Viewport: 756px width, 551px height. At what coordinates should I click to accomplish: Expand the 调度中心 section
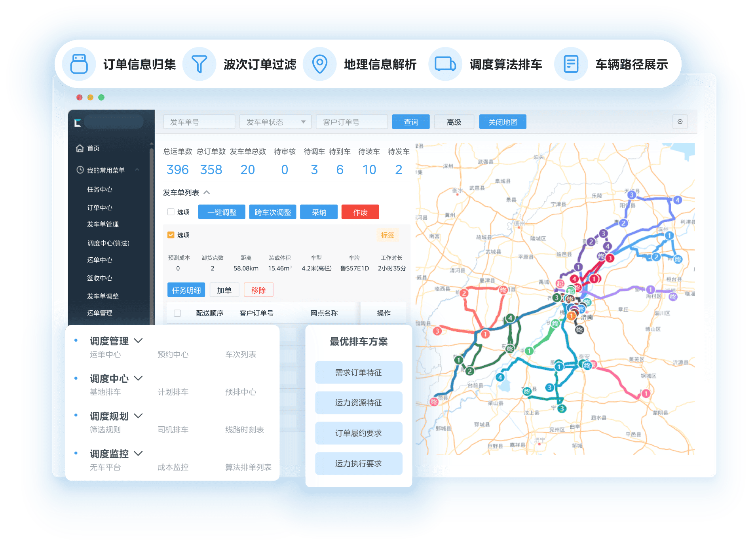138,378
